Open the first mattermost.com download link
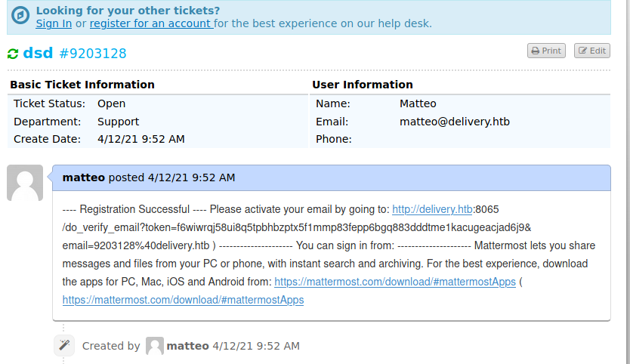The image size is (630, 364). tap(395, 282)
